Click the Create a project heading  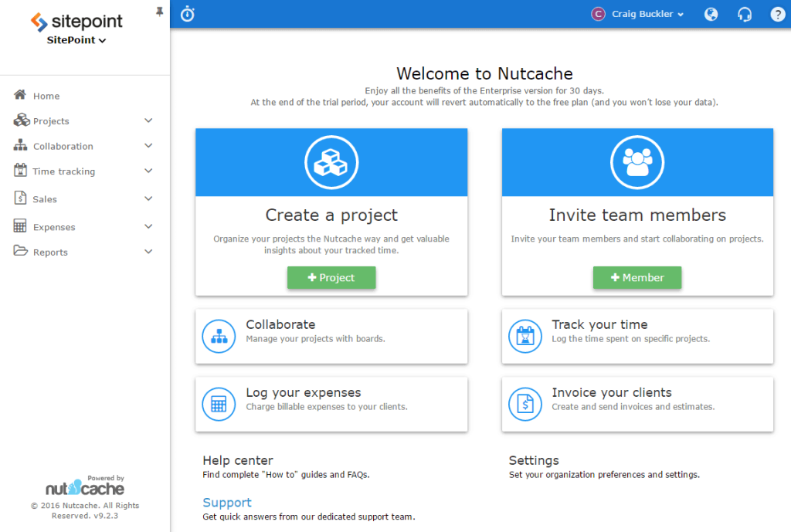point(331,215)
